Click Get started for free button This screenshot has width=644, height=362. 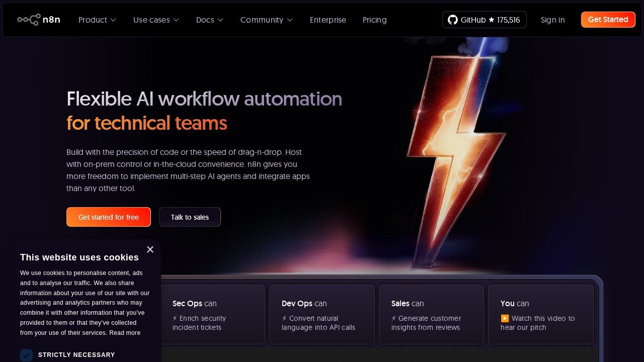tap(109, 217)
